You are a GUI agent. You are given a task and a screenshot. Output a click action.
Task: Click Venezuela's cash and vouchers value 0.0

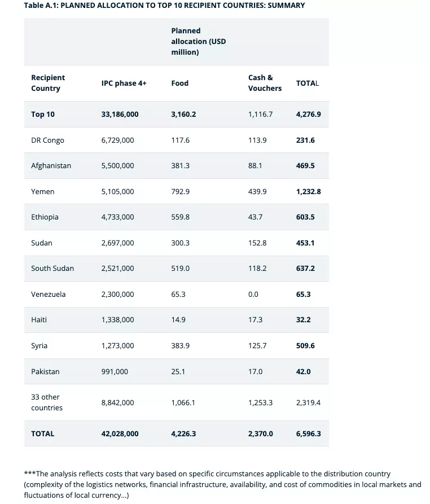253,294
